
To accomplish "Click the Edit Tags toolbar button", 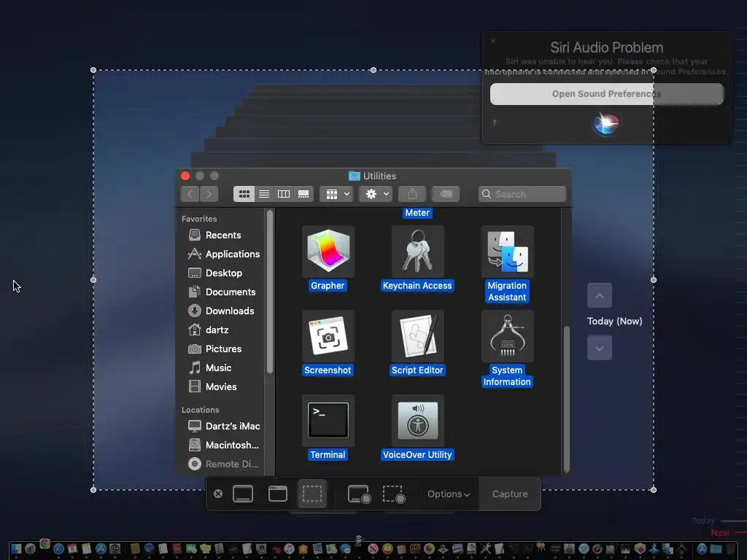I will pyautogui.click(x=446, y=194).
